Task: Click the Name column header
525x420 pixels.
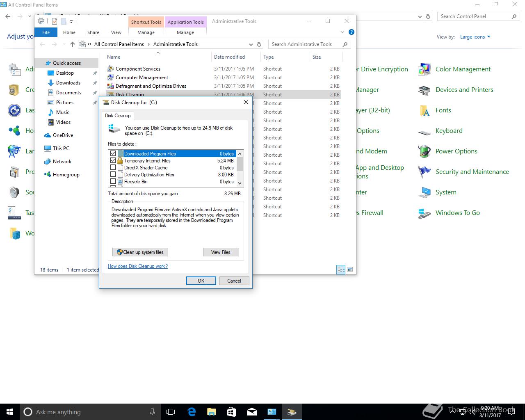Action: 158,57
